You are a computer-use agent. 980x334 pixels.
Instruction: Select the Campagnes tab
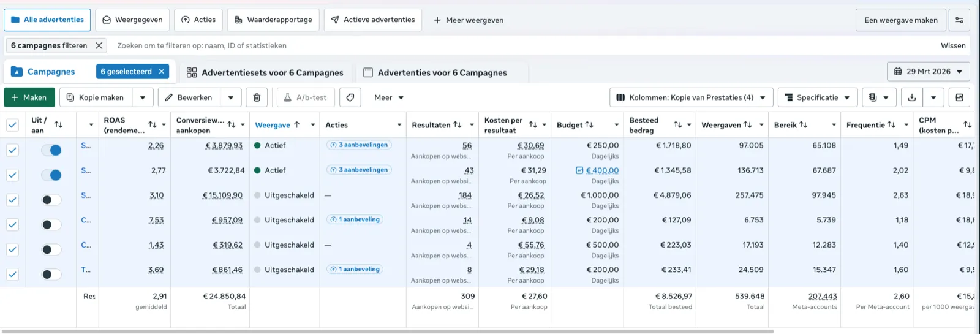pos(51,72)
